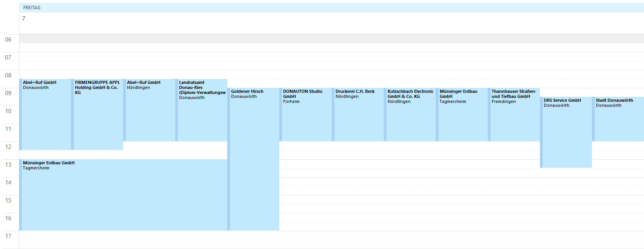Select the Druckerei C.H. Beck appointment
The width and height of the screenshot is (644, 249).
tap(358, 114)
